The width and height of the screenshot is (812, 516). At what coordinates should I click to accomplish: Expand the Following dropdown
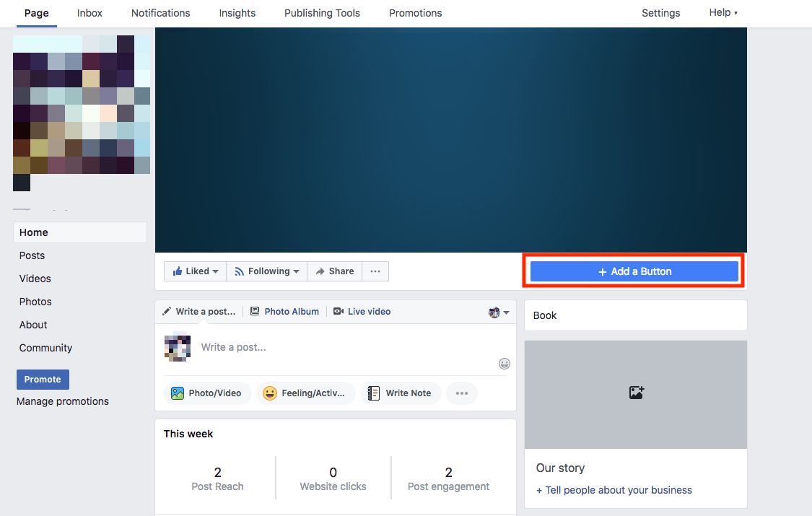pos(266,271)
